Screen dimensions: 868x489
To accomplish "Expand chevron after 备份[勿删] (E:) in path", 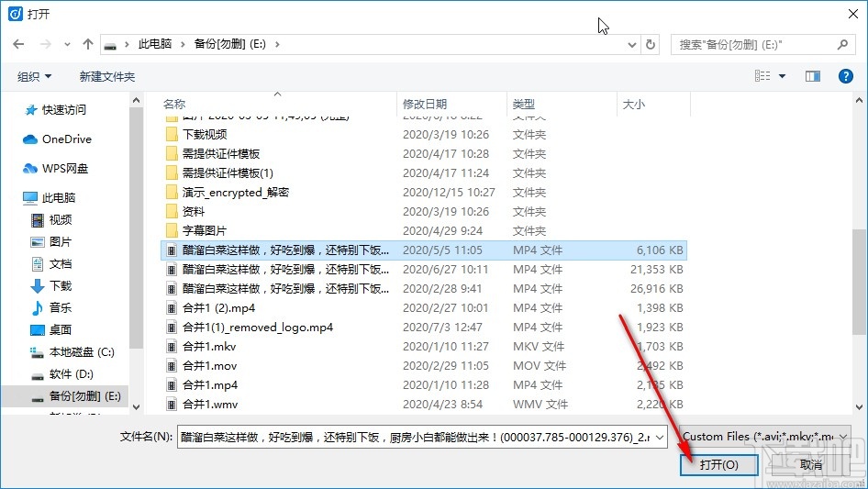I will point(277,44).
